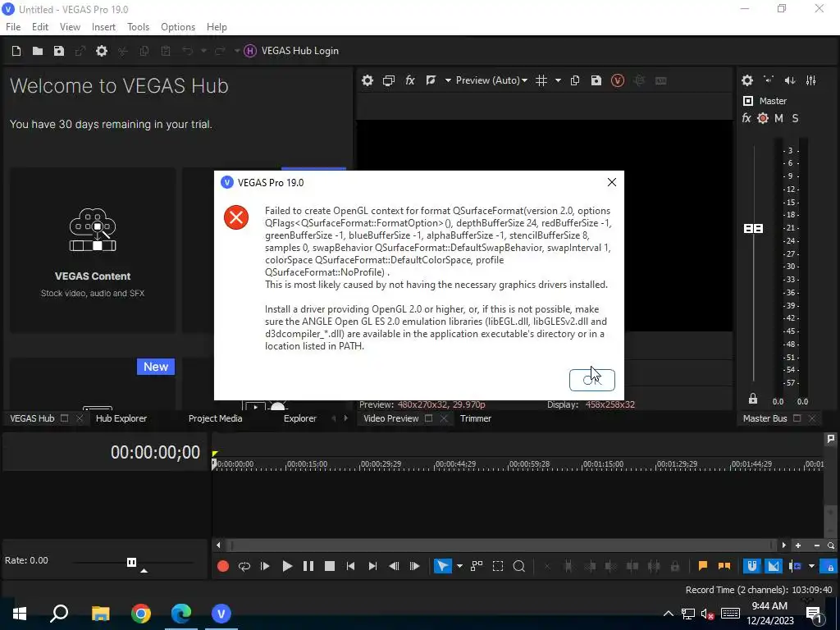Select the VEGAS Hub tab
This screenshot has width=840, height=630.
coord(32,418)
